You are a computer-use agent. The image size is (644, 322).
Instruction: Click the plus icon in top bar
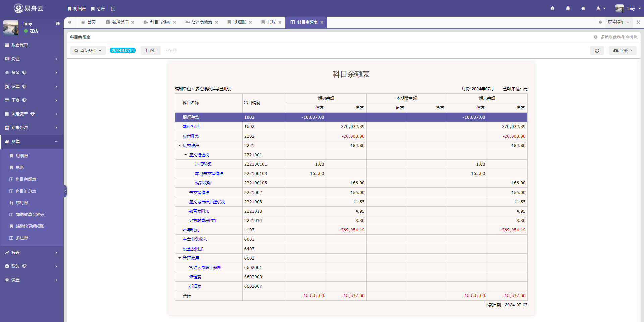[x=113, y=9]
